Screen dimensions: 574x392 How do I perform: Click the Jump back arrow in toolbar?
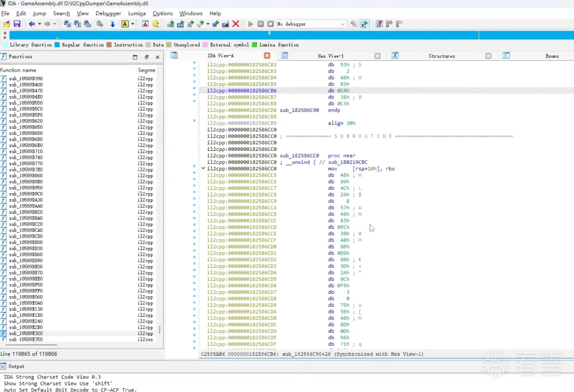[31, 24]
